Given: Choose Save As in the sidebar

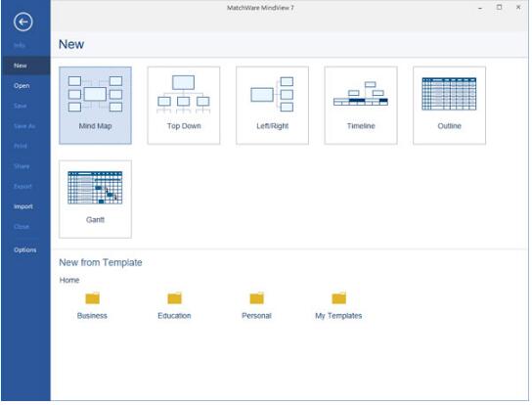Looking at the screenshot, I should click(24, 126).
